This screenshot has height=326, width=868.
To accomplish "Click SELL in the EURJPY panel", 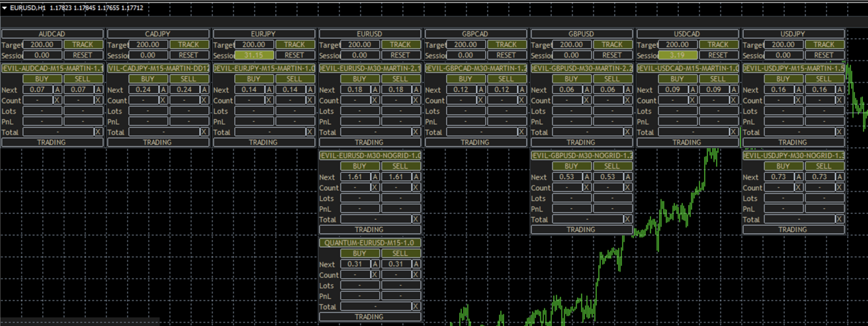I will [x=295, y=79].
